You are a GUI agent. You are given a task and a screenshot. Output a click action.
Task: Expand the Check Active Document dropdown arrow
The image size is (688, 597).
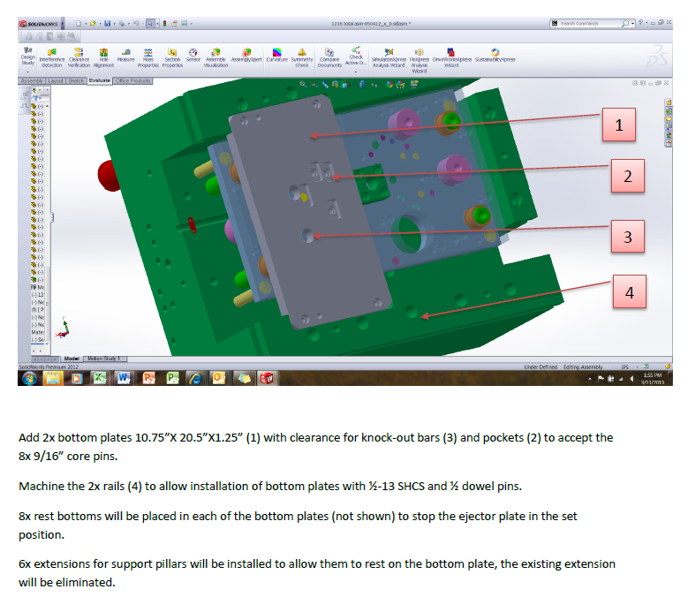pyautogui.click(x=355, y=72)
